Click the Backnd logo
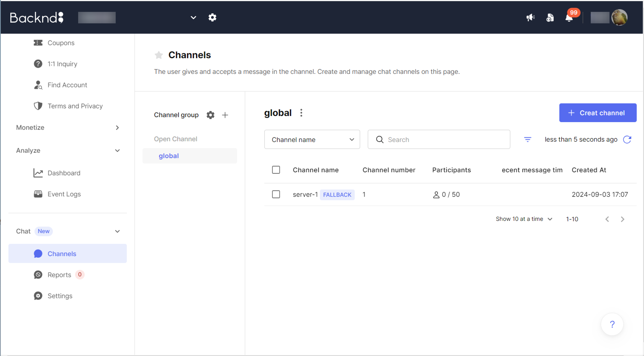644x356 pixels. click(x=37, y=18)
